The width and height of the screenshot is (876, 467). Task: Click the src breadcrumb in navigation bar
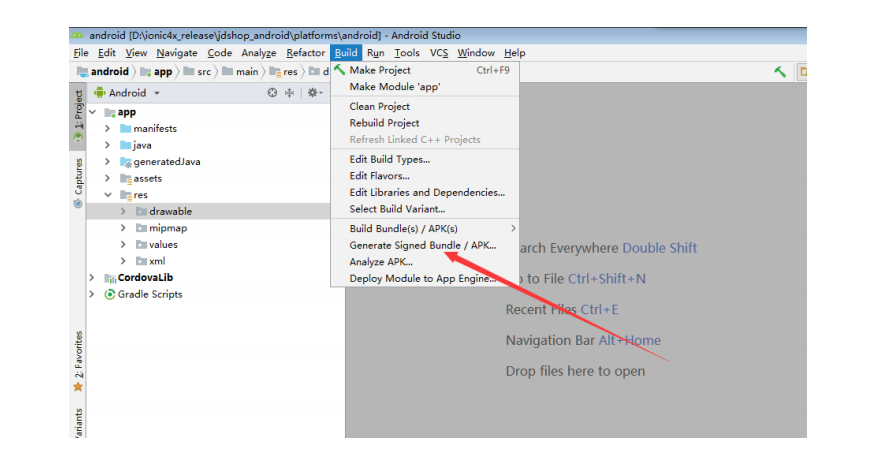pyautogui.click(x=203, y=72)
